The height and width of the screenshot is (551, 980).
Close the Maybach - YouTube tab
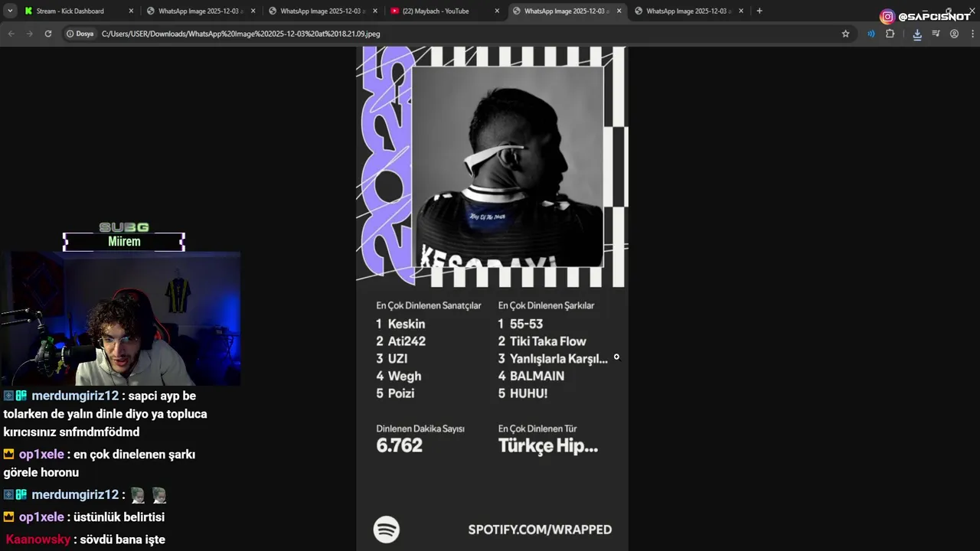coord(497,11)
